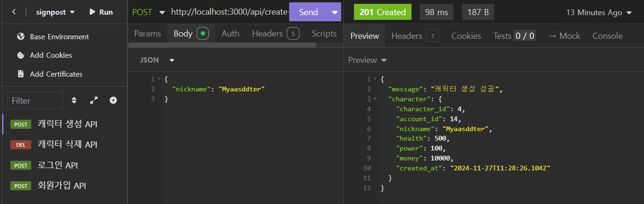Switch to the response Headers tab
The height and width of the screenshot is (204, 644).
415,36
